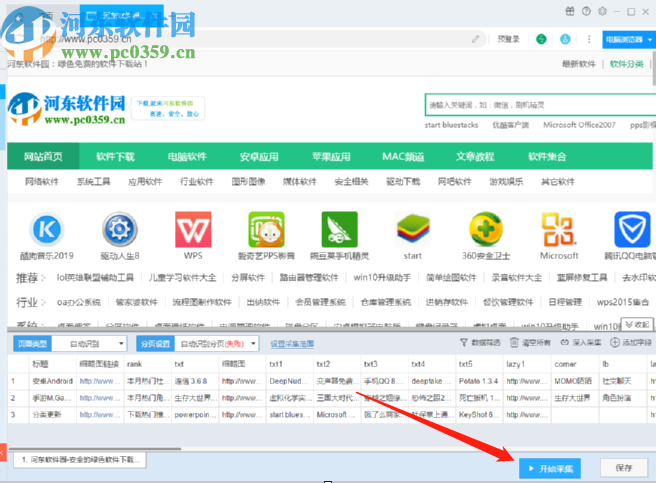656x483 pixels.
Task: Open the three-dot more options menu
Action: 589,39
